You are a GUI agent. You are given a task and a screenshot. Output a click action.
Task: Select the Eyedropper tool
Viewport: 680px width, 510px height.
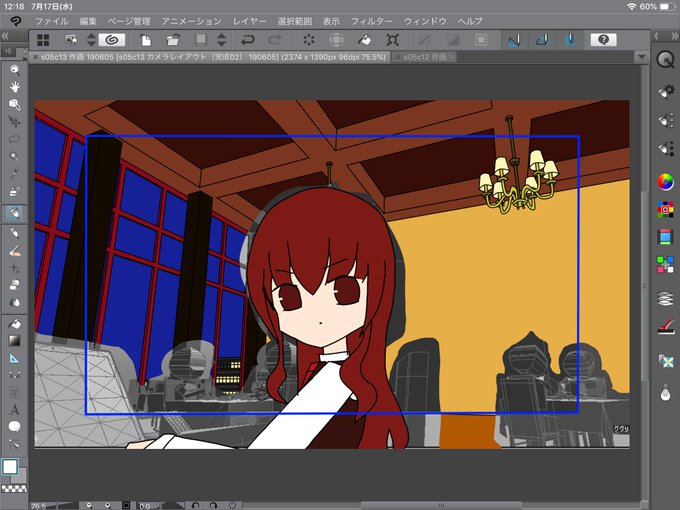coord(15,173)
